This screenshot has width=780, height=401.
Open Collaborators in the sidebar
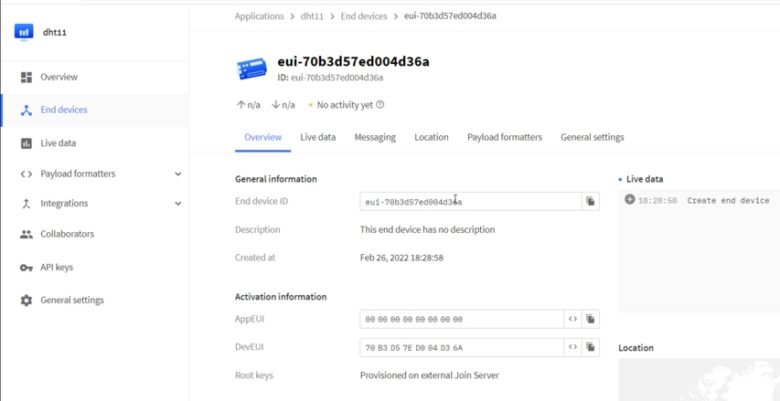click(67, 234)
